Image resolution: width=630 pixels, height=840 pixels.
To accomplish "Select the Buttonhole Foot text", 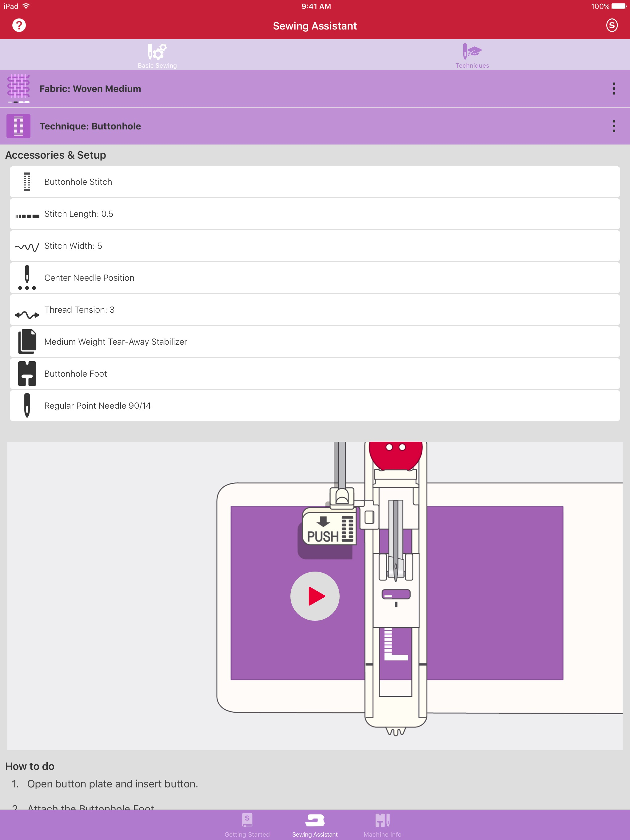I will 76,374.
